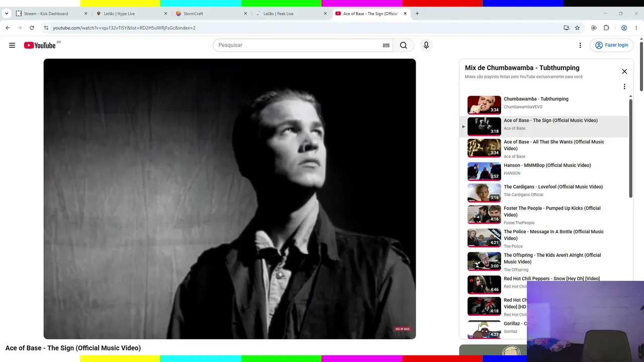This screenshot has height=362, width=644.
Task: Play All That She Wants thumbnail
Action: pyautogui.click(x=484, y=148)
